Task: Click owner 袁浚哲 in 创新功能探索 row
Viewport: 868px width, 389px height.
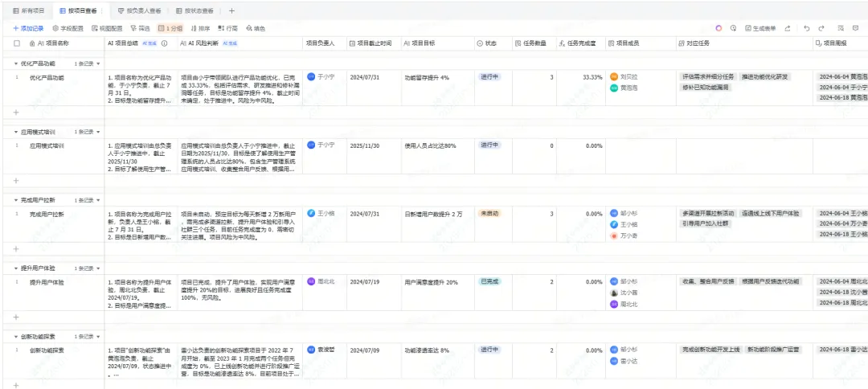Action: (321, 350)
